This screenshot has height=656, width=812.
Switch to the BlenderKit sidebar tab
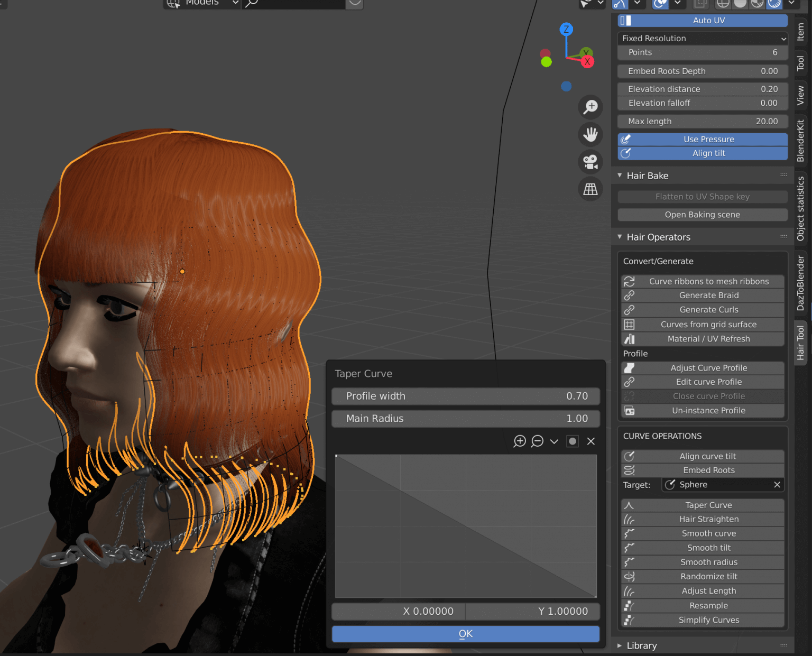click(x=801, y=140)
